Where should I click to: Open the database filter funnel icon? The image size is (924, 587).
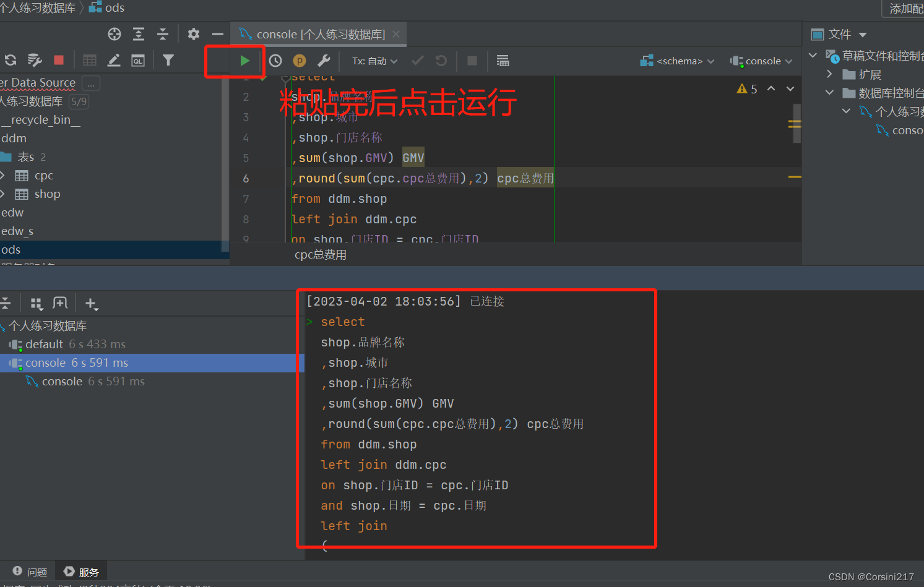click(168, 60)
